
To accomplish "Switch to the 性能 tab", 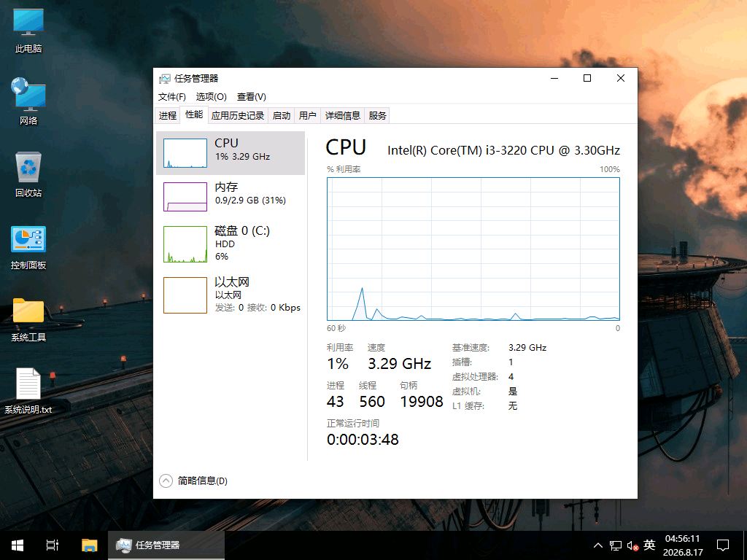I will pos(194,114).
